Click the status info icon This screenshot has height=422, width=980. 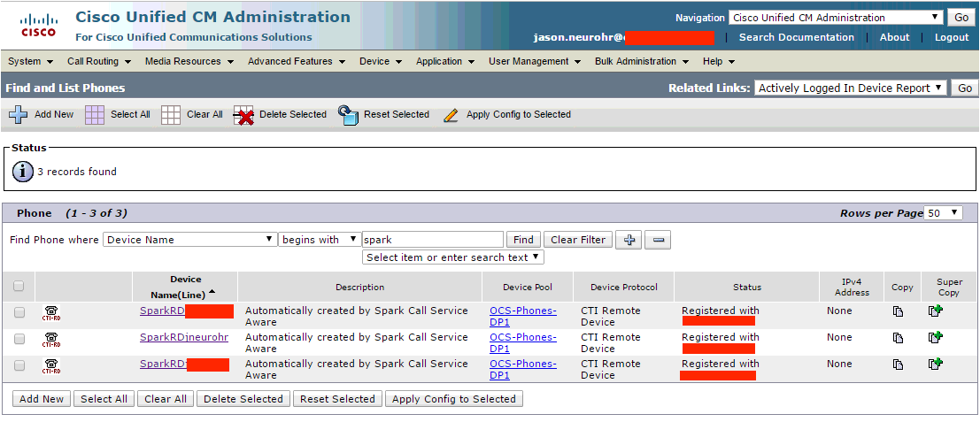coord(23,171)
